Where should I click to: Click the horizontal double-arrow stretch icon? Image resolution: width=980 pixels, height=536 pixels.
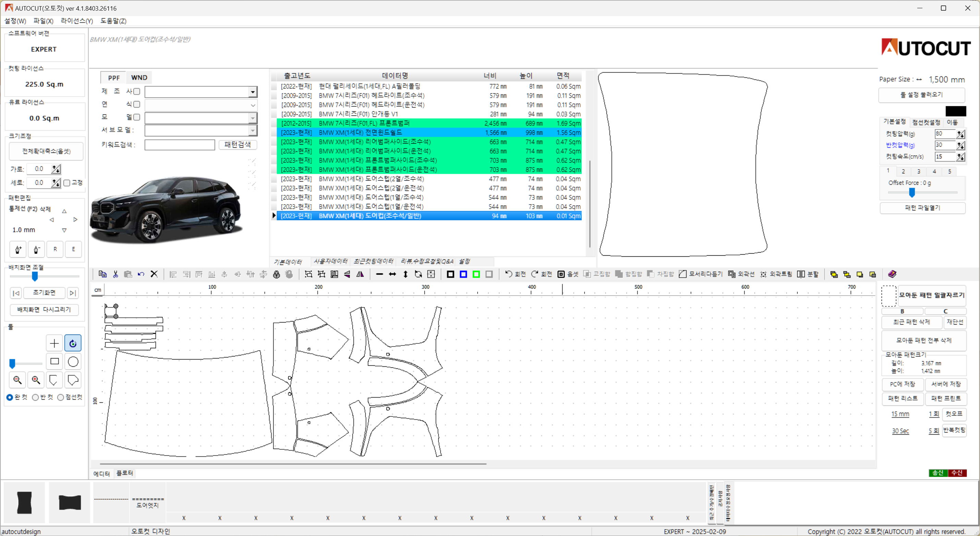click(392, 274)
